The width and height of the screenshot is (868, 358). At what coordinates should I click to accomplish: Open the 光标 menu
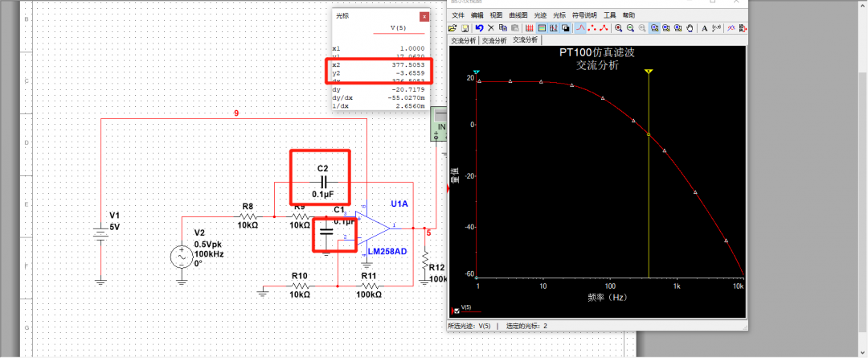[x=559, y=15]
